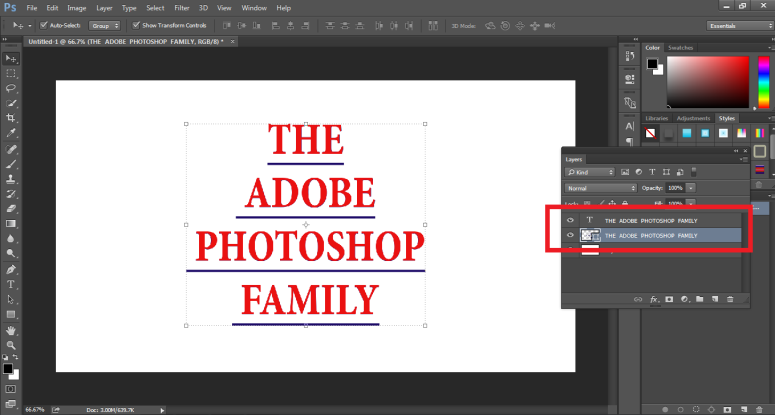Select the Hand tool

(x=11, y=330)
